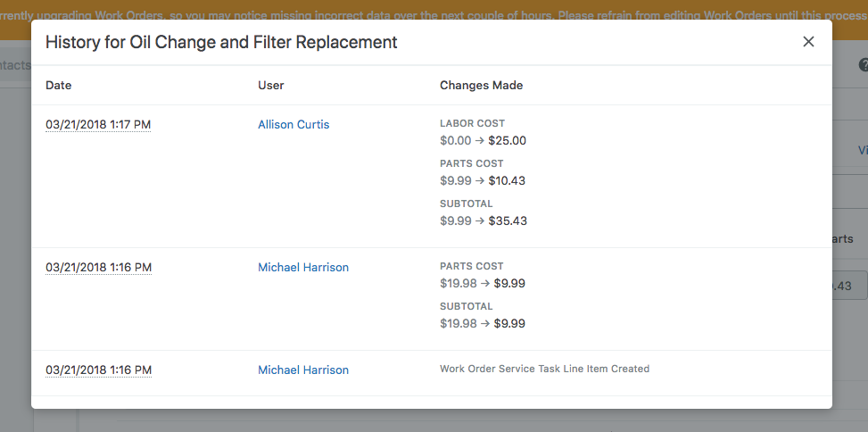This screenshot has height=432, width=868.
Task: Click the orange Work Orders upgrade banner
Action: click(x=434, y=9)
